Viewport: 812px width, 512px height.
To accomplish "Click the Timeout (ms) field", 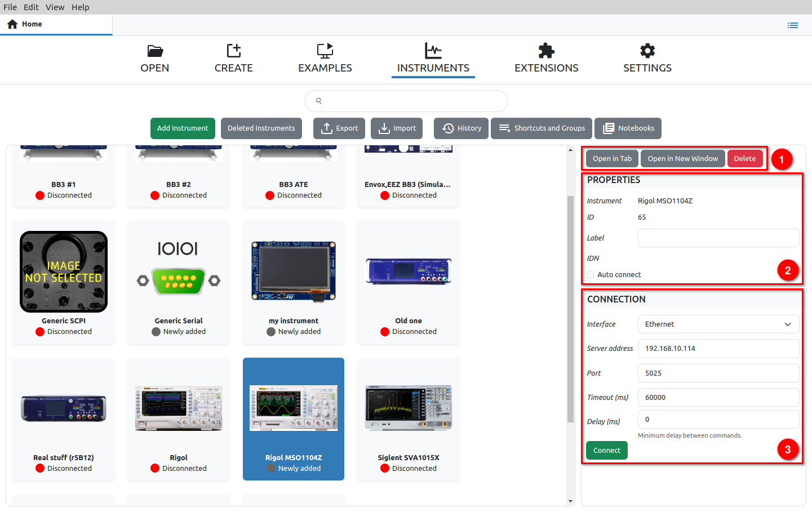I will click(x=718, y=398).
